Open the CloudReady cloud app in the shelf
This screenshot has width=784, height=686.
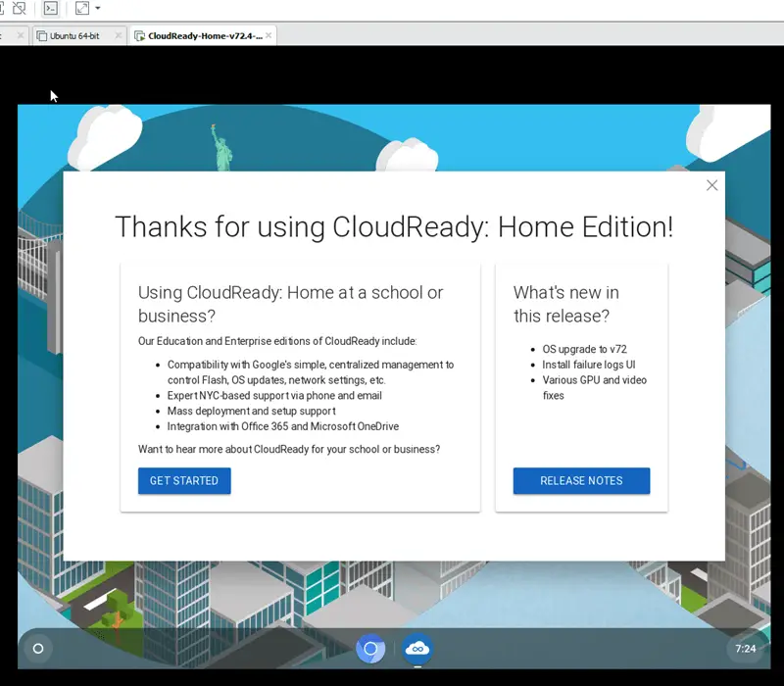click(417, 649)
